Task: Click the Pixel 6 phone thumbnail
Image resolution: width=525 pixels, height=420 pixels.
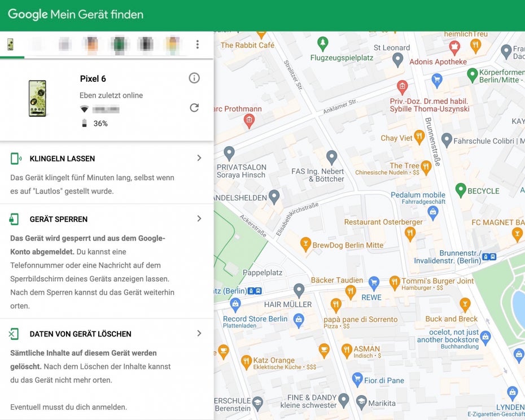Action: (x=37, y=98)
